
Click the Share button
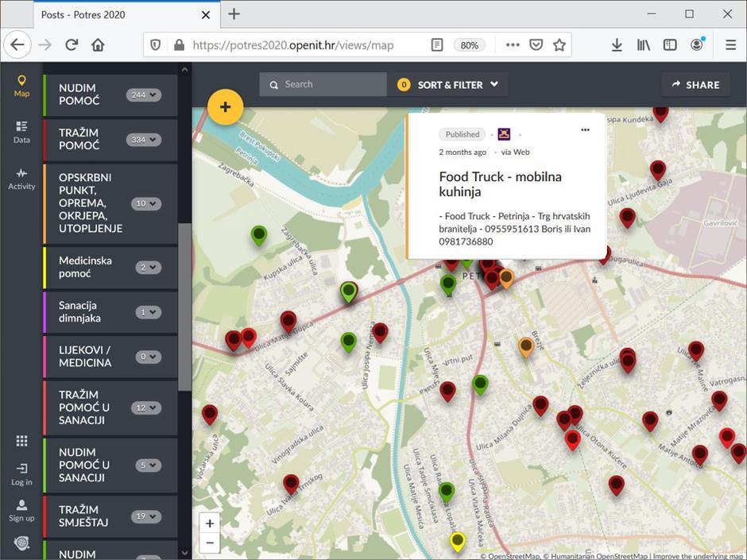[695, 84]
